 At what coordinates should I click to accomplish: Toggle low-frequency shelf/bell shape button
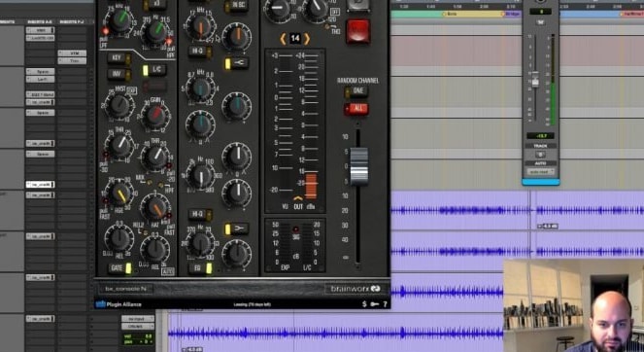tap(237, 229)
